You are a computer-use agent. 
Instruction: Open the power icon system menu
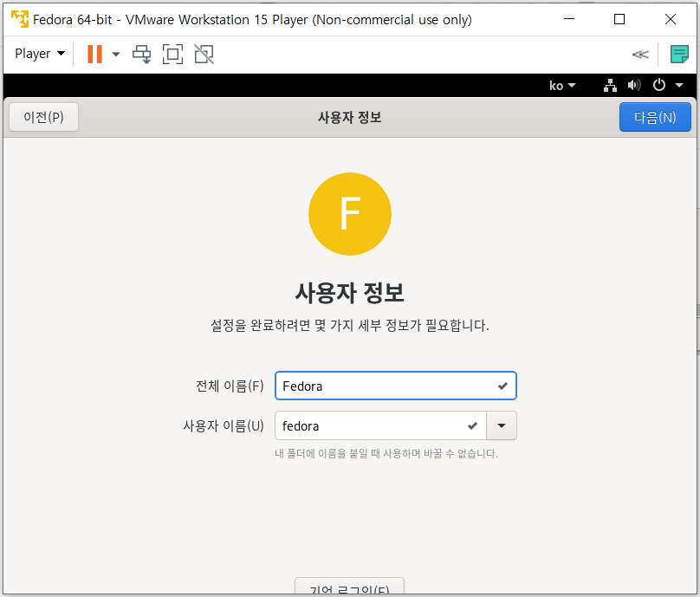[659, 85]
